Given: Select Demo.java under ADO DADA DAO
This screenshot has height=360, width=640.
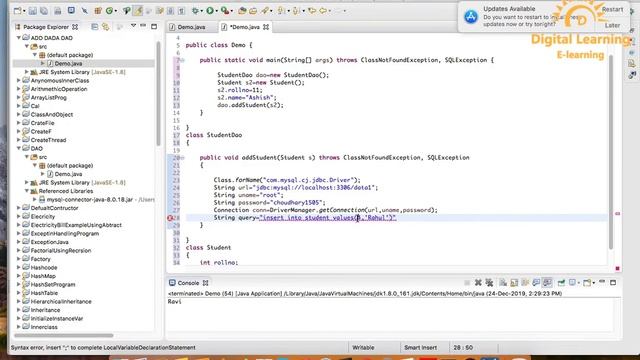Looking at the screenshot, I should (68, 63).
